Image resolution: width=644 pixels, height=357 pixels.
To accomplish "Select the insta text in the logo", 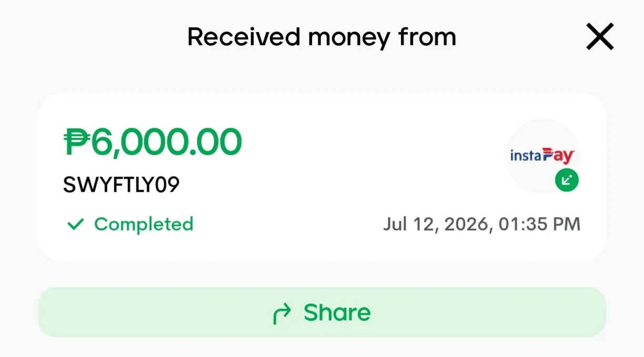I will [x=526, y=156].
